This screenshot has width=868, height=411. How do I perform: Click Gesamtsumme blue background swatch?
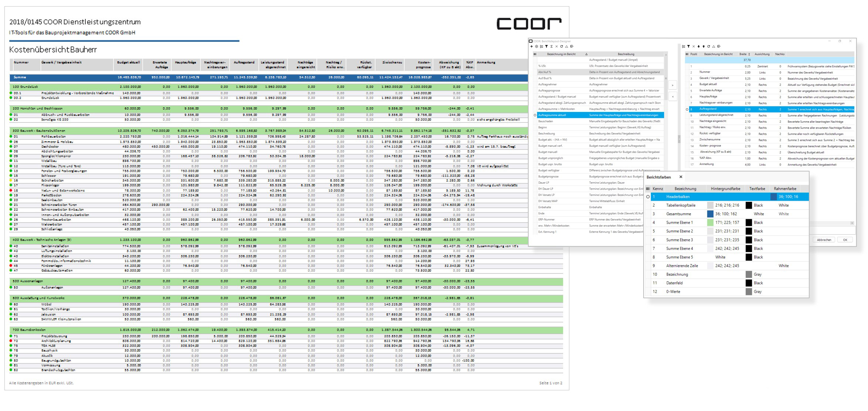click(x=710, y=214)
